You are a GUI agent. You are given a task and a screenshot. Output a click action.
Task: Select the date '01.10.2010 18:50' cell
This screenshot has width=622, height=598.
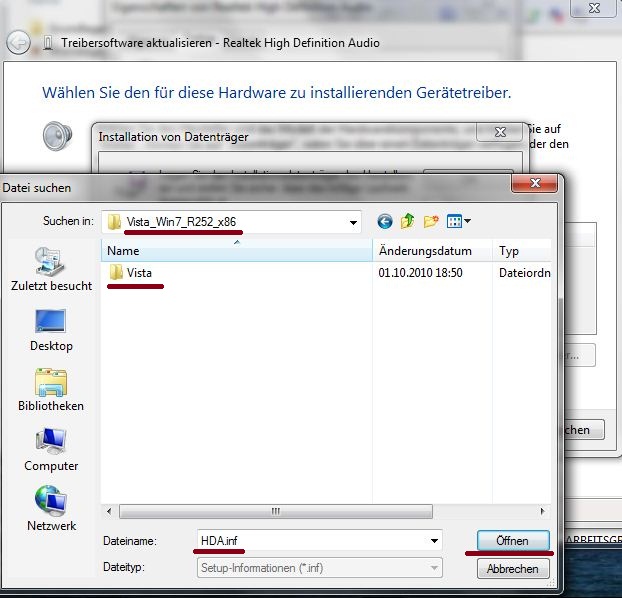(420, 273)
